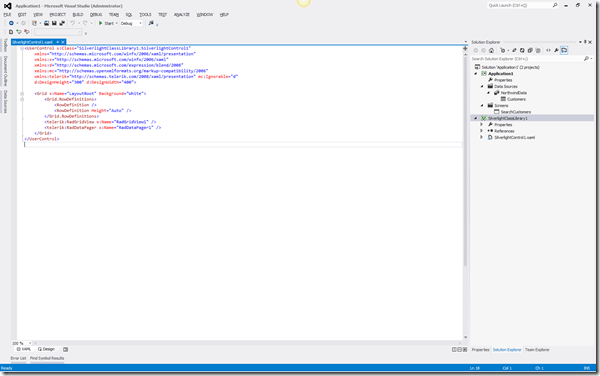Expand SilverlightControl1.xaml in Solution Explorer
Image resolution: width=600 pixels, height=376 pixels.
482,137
